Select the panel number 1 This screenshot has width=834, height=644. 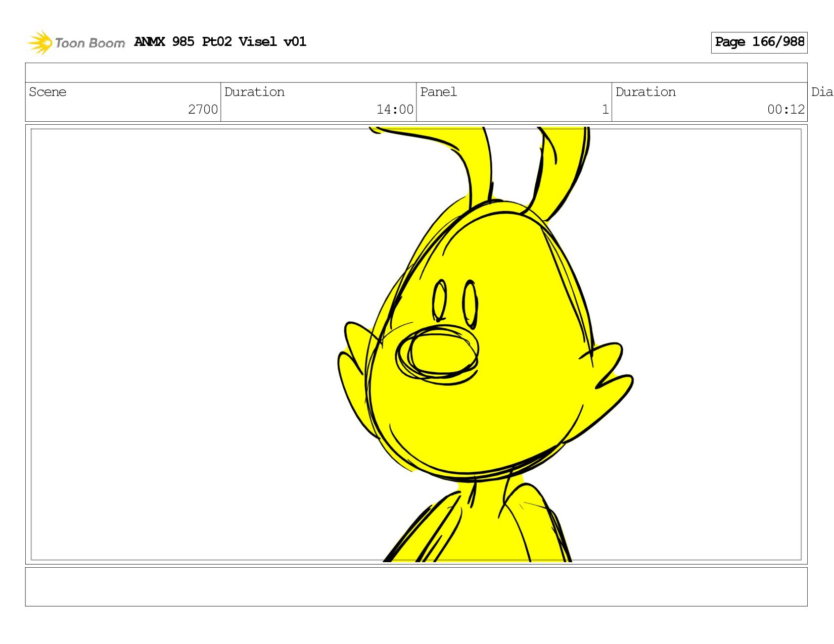coord(605,109)
